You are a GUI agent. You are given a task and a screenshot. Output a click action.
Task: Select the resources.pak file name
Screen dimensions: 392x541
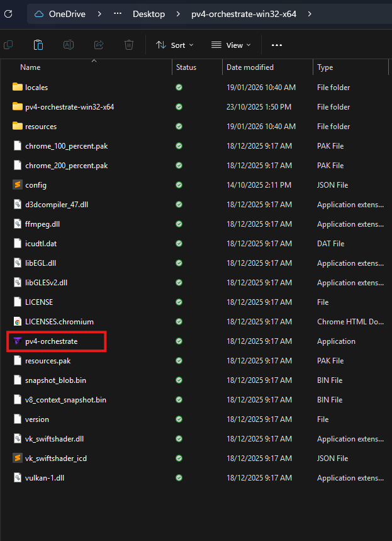tap(48, 360)
